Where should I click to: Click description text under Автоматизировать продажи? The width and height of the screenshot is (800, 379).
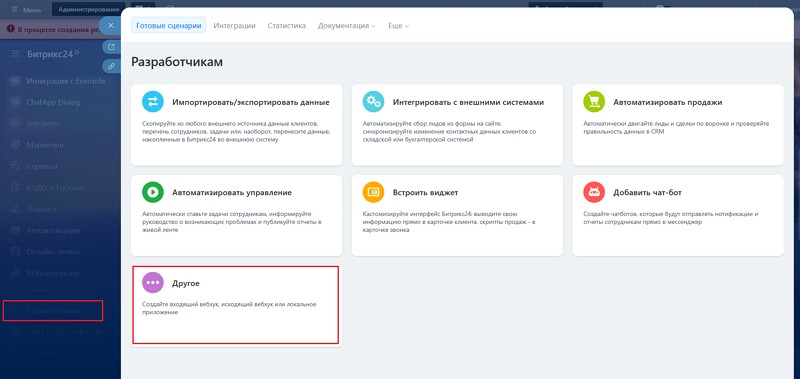coord(676,128)
